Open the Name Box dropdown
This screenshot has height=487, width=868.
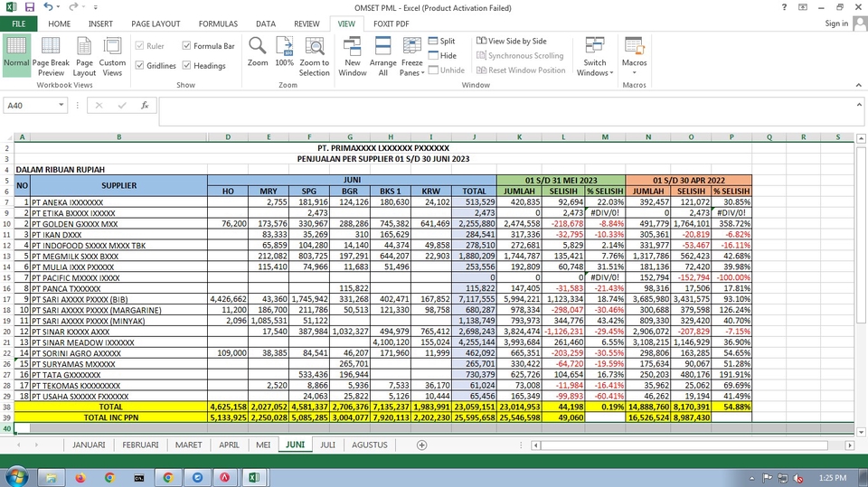61,105
